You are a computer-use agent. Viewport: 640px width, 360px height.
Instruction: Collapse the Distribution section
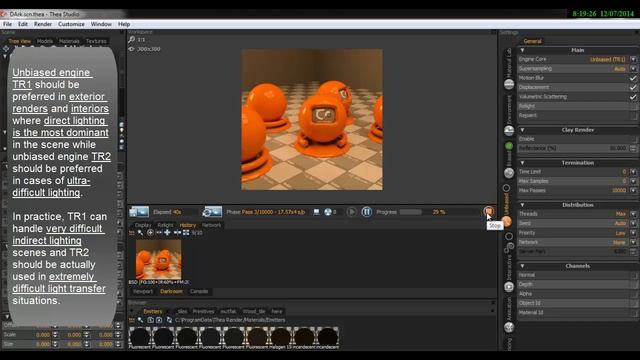click(x=522, y=205)
